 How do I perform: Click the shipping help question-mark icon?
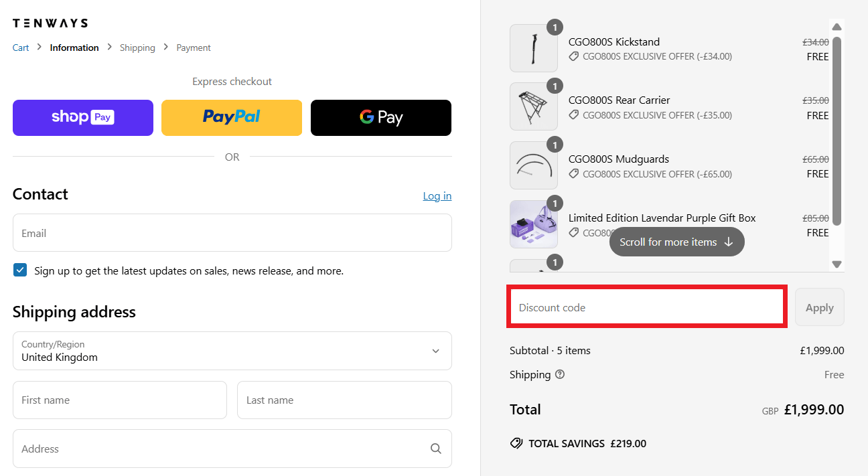560,374
